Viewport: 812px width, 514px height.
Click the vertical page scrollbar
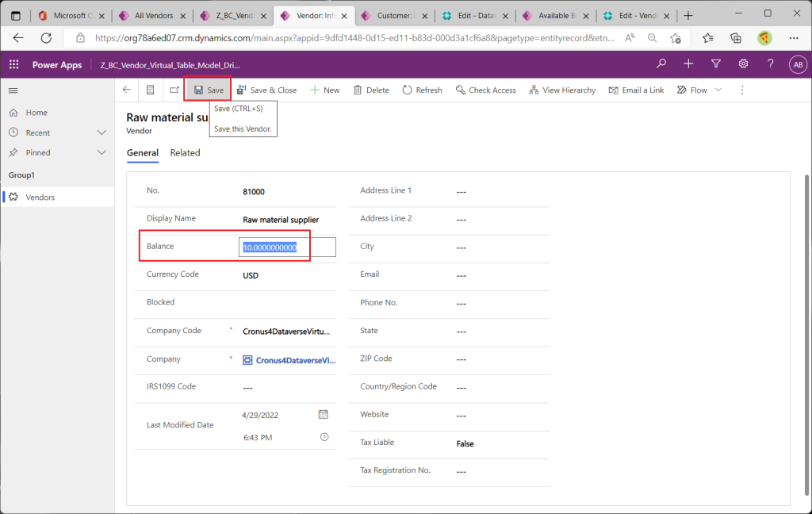806,335
